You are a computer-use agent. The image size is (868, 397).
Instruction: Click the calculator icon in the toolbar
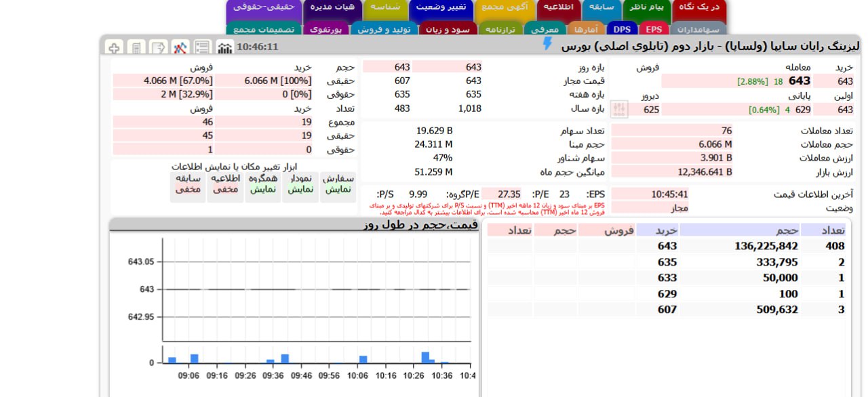coord(136,47)
